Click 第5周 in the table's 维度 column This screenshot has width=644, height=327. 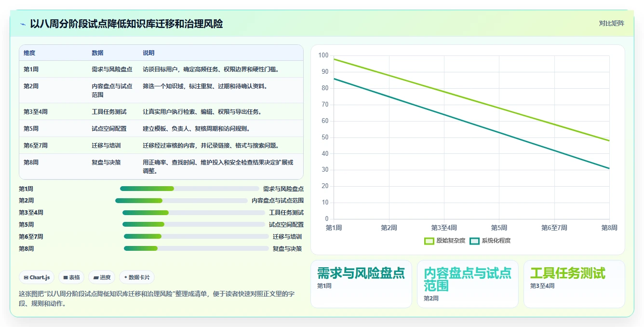[x=31, y=129]
